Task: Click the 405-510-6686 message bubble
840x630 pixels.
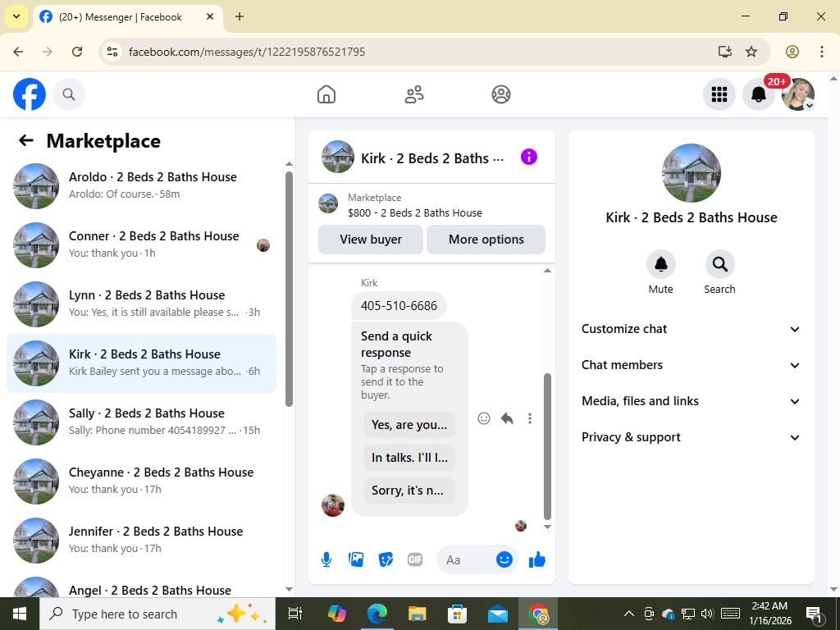Action: pos(399,306)
